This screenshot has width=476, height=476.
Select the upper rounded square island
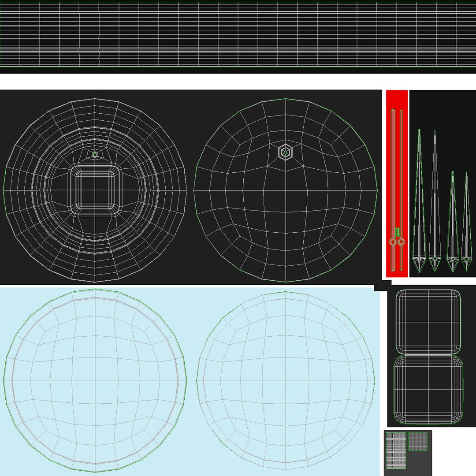(x=428, y=322)
